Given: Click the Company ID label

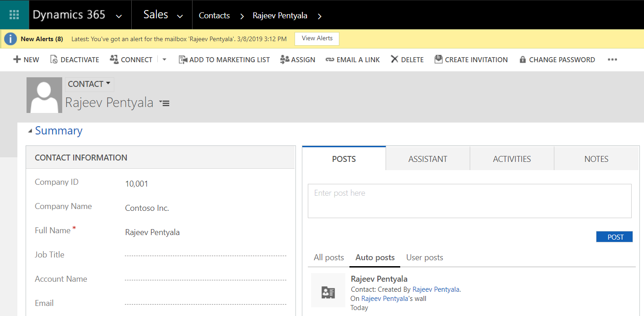Looking at the screenshot, I should click(57, 182).
